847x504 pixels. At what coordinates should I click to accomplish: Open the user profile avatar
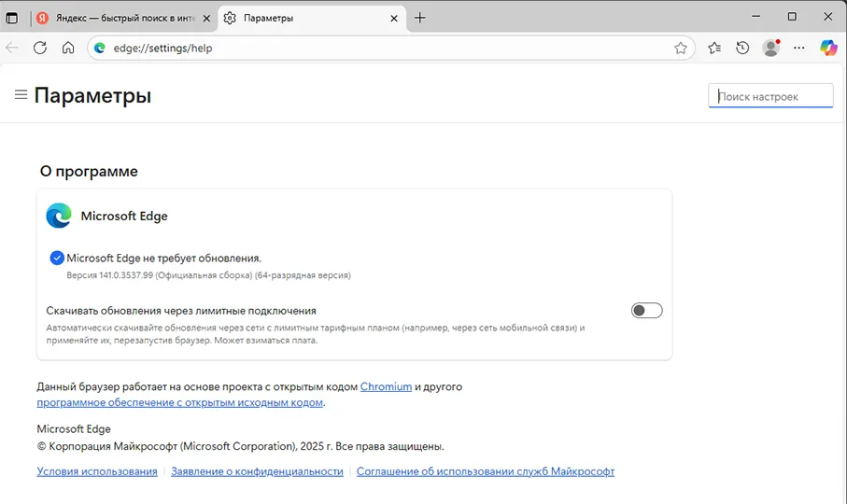[x=770, y=48]
